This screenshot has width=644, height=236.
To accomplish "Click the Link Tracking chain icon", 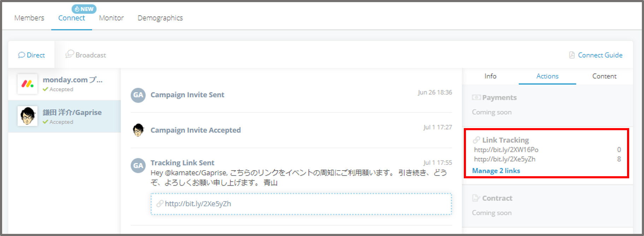I will pyautogui.click(x=477, y=140).
